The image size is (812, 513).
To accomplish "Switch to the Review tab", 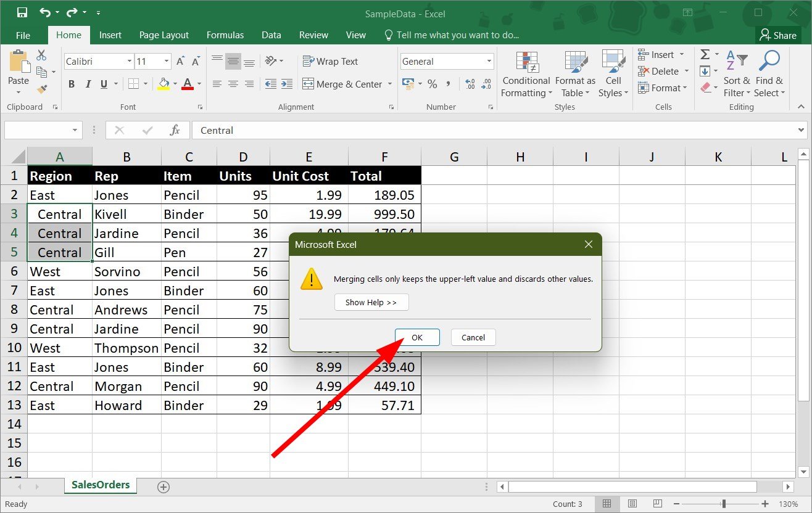I will (x=313, y=35).
